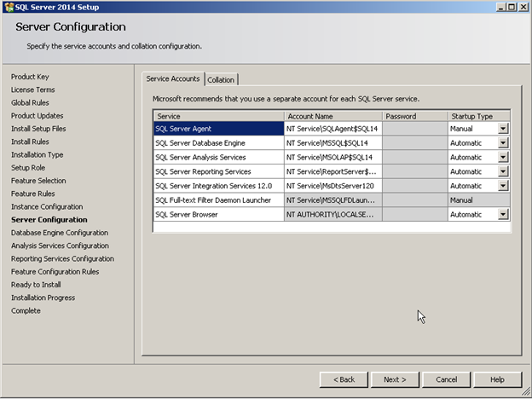Image resolution: width=532 pixels, height=399 pixels.
Task: Click Instance Configuration step in sidebar
Action: (47, 206)
